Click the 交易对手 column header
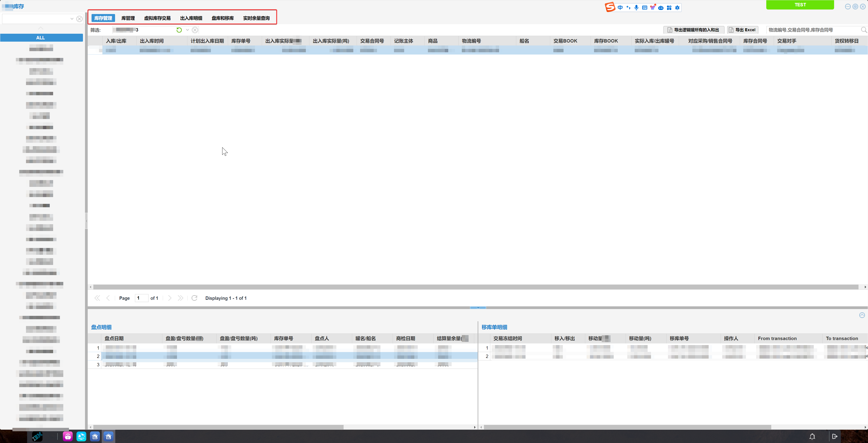 (x=802, y=41)
